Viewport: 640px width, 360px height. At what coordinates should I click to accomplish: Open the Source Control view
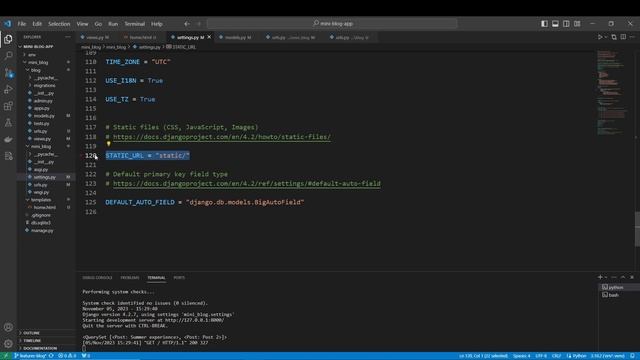point(8,73)
